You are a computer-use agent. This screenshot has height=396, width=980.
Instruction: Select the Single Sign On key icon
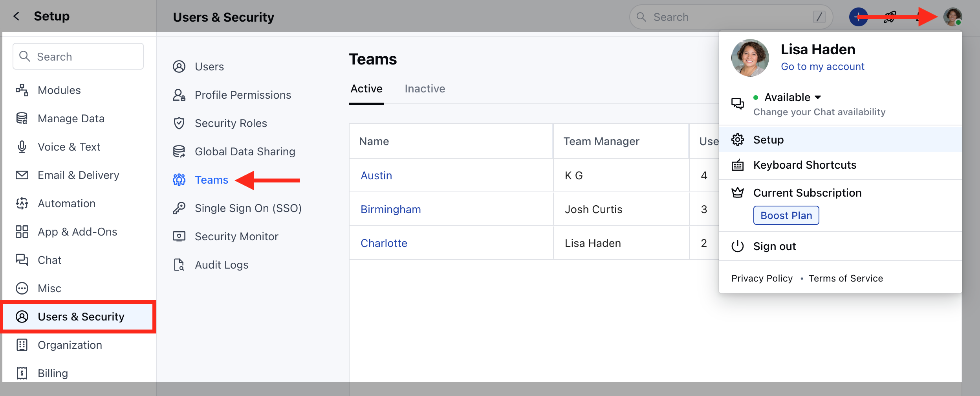(x=180, y=208)
